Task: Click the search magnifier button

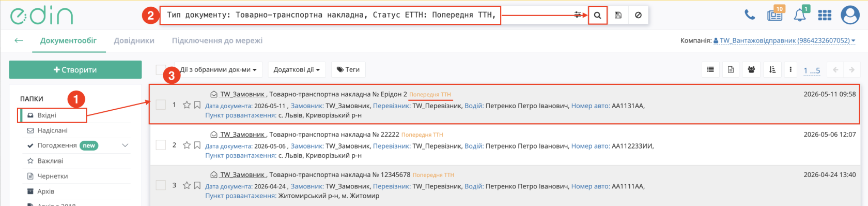Action: pos(597,15)
